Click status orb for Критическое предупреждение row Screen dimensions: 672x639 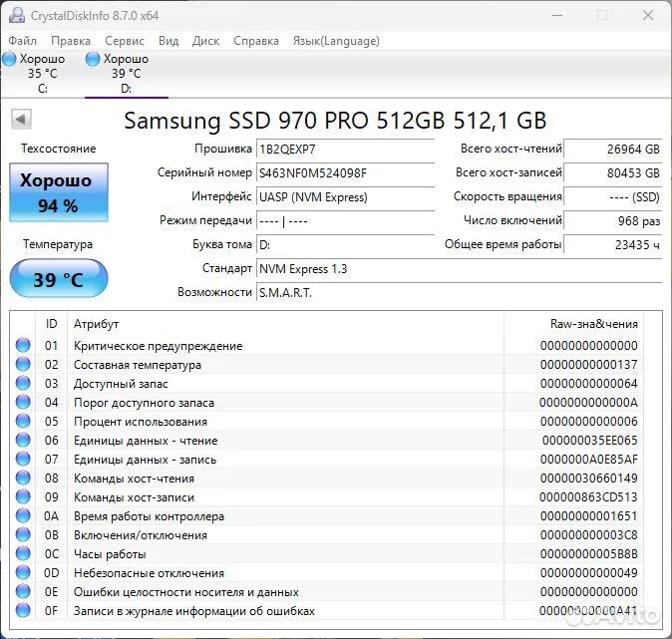[23, 346]
